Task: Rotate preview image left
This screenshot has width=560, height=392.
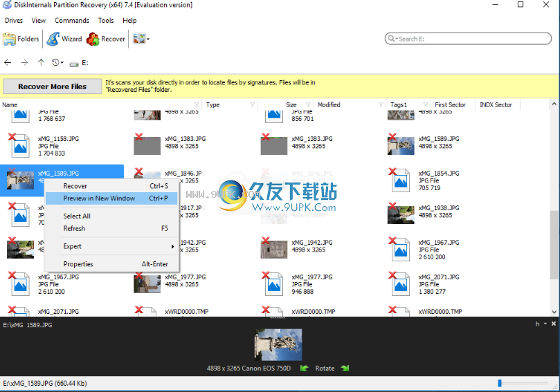Action: (x=305, y=368)
